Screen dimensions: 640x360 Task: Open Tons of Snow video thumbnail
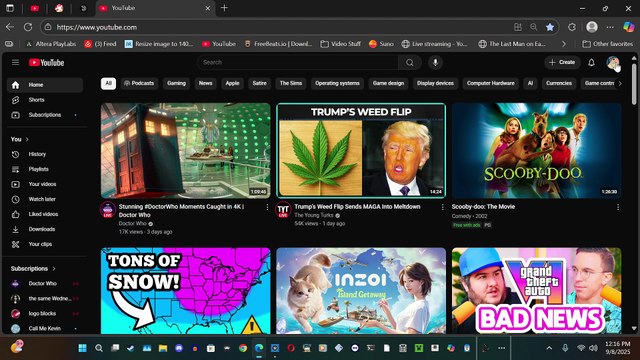185,291
